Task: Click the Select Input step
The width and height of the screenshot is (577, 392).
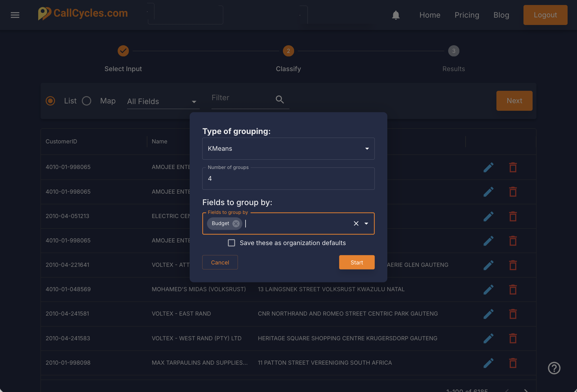Action: click(x=123, y=59)
